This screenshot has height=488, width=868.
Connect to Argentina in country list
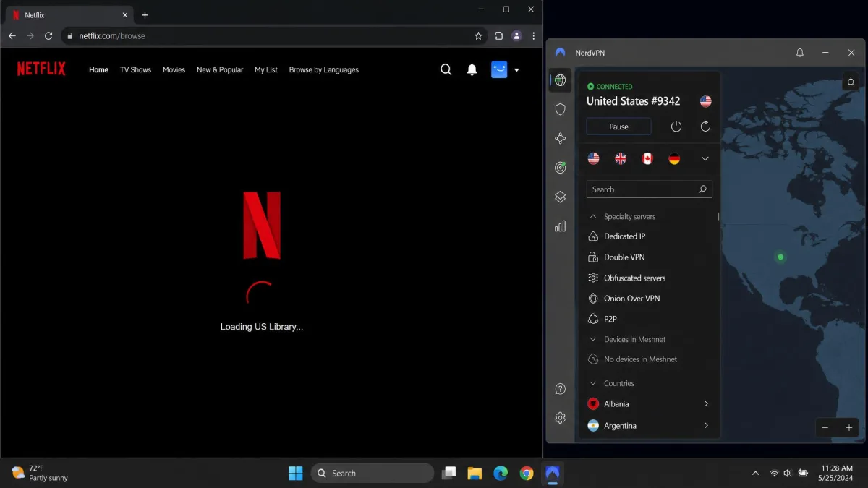(620, 426)
